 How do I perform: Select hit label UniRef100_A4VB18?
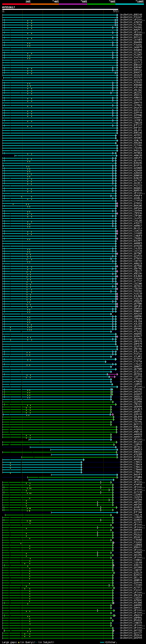[x=131, y=459]
